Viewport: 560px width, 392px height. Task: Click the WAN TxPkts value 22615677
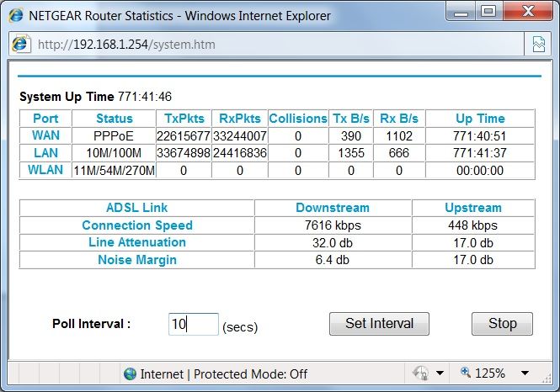tap(184, 136)
